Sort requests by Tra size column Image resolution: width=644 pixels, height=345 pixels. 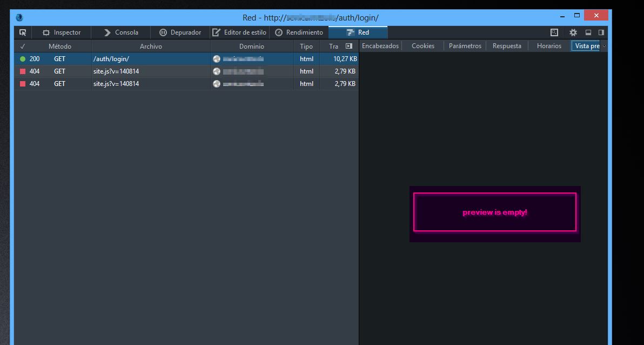pos(333,47)
